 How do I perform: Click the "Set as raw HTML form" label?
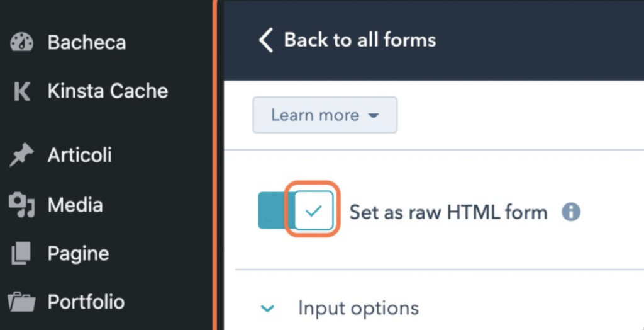pos(448,212)
